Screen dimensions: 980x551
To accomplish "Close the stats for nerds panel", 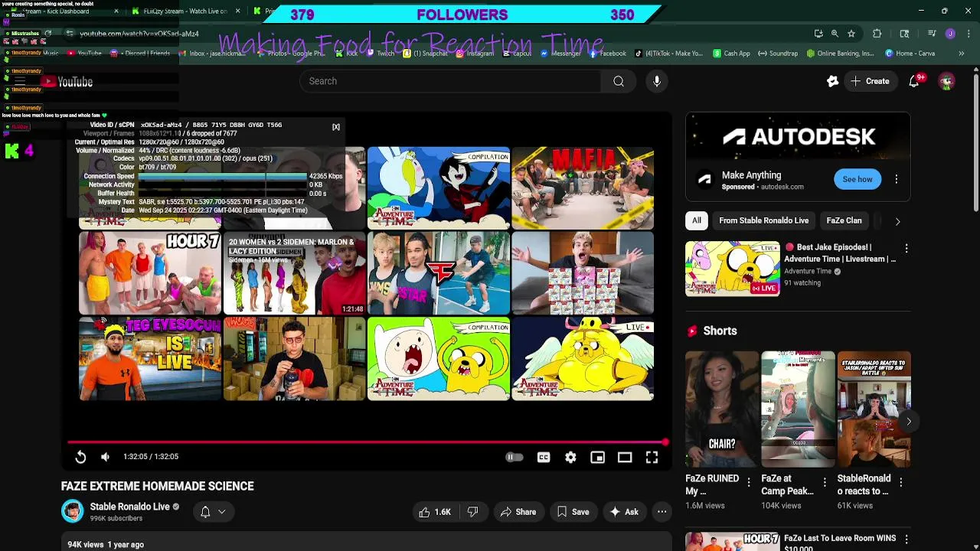I will pos(335,127).
